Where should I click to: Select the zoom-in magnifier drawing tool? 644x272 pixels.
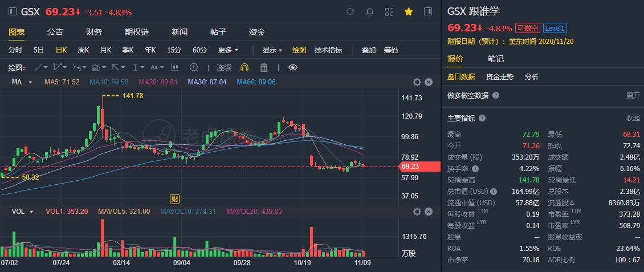coord(194,67)
